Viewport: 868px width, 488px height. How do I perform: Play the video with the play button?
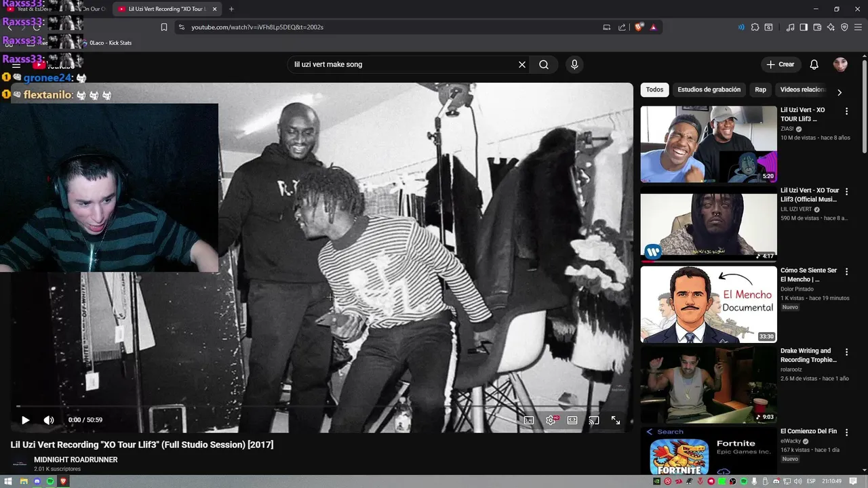pos(25,420)
